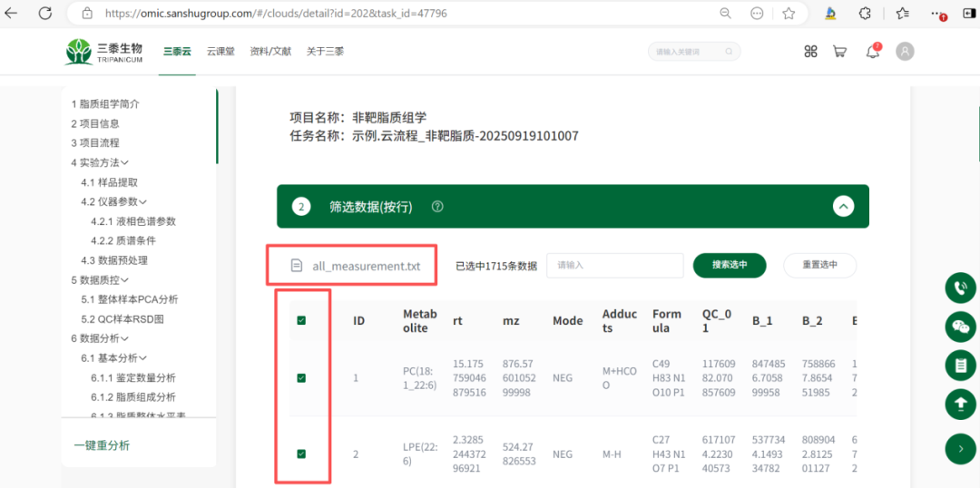Click the user avatar icon
This screenshot has height=488, width=980.
[x=905, y=52]
